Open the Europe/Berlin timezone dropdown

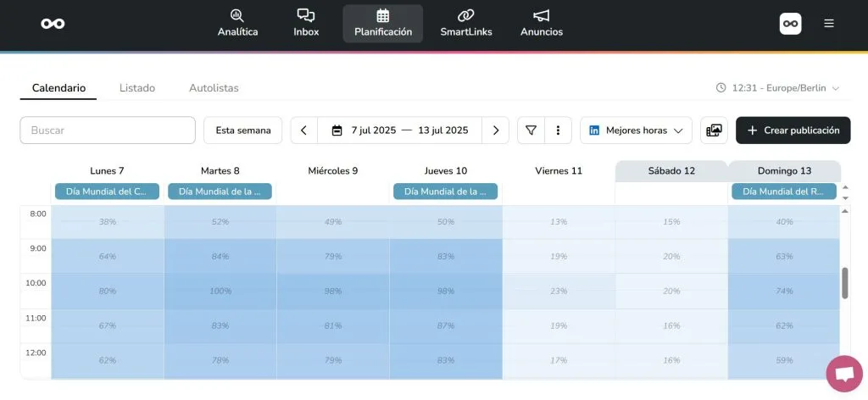(777, 88)
